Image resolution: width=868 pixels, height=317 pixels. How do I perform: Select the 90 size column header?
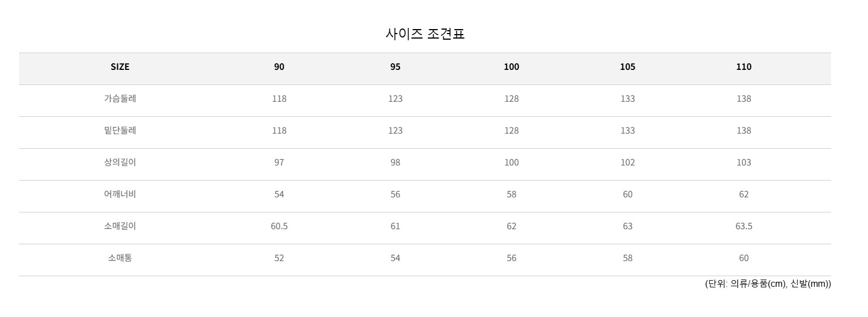pyautogui.click(x=279, y=67)
